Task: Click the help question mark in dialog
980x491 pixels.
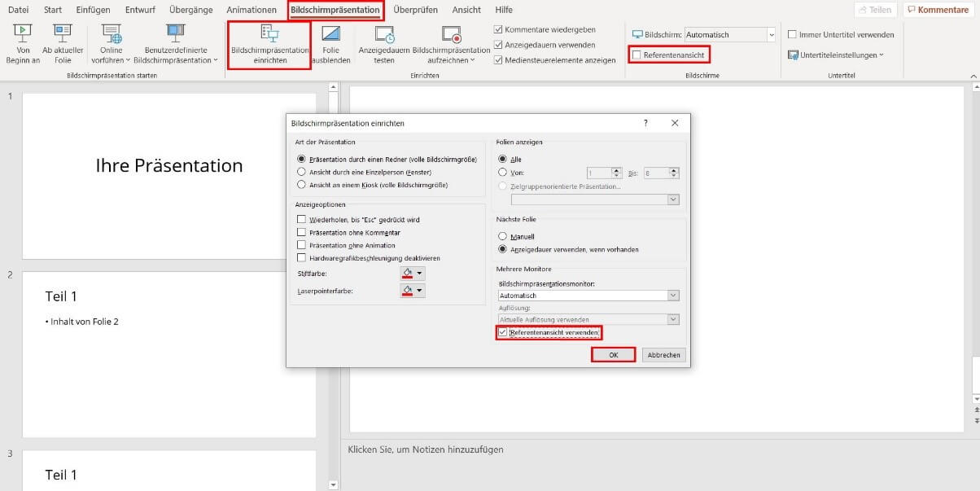Action: tap(645, 123)
